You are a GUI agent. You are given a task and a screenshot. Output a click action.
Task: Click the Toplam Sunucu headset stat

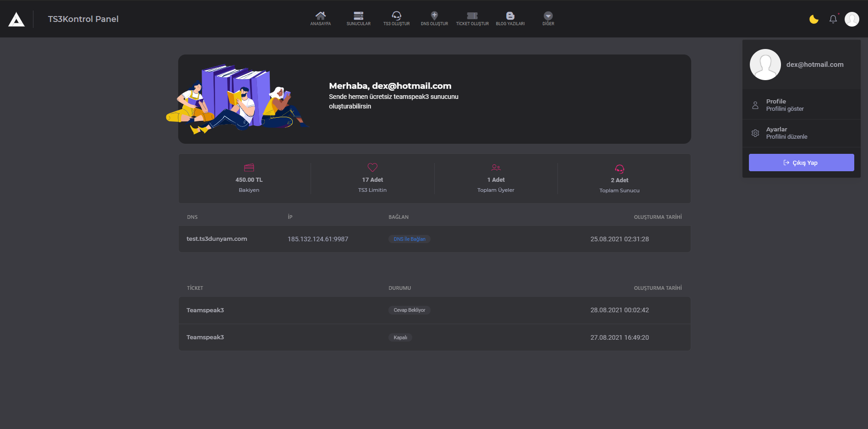(619, 179)
